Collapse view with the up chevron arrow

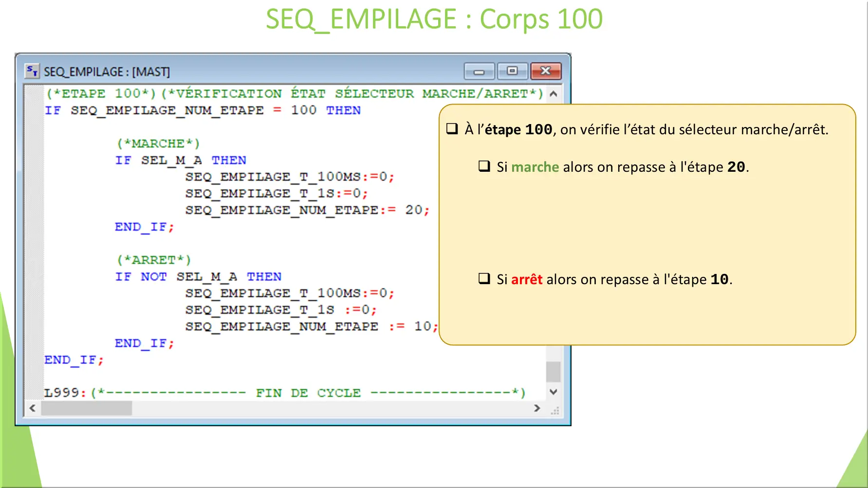553,93
